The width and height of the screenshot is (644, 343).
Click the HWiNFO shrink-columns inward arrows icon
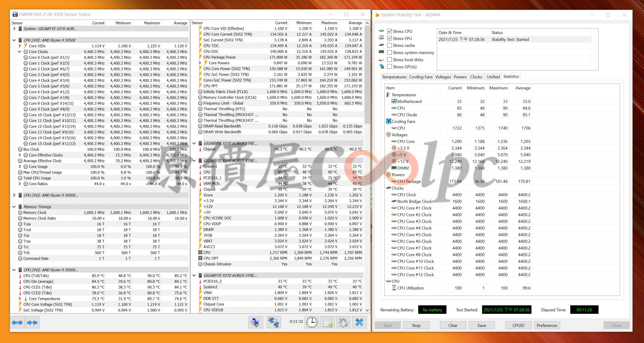tap(32, 323)
